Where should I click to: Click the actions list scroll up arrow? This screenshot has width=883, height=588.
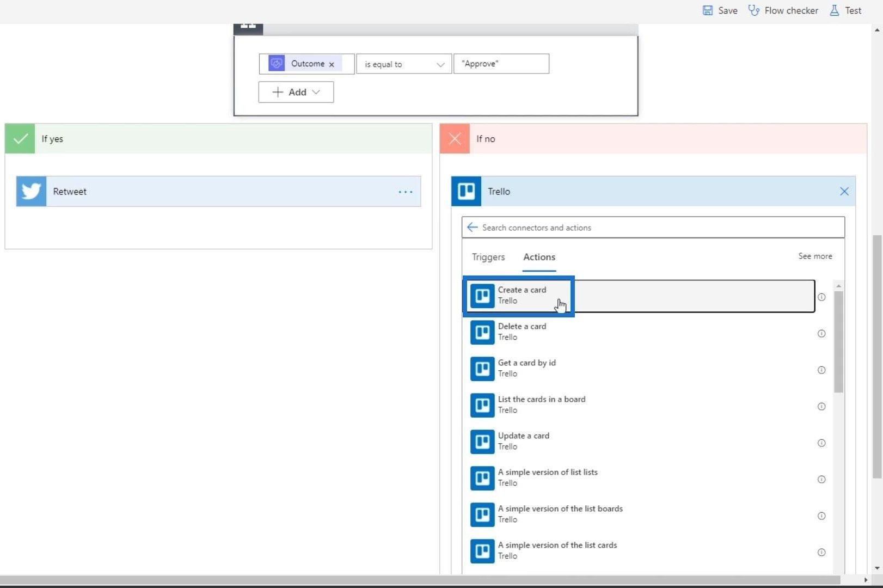838,286
